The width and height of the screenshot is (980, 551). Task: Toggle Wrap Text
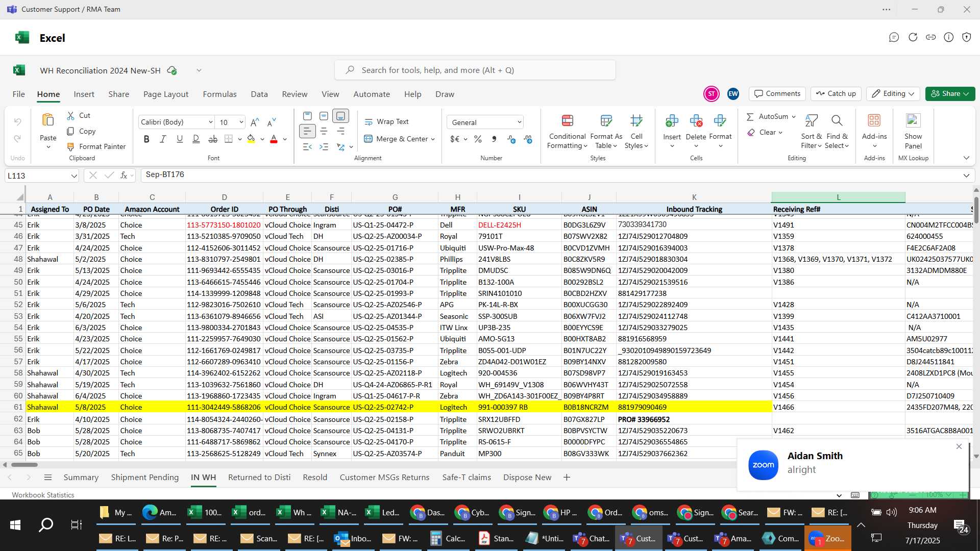coord(386,121)
